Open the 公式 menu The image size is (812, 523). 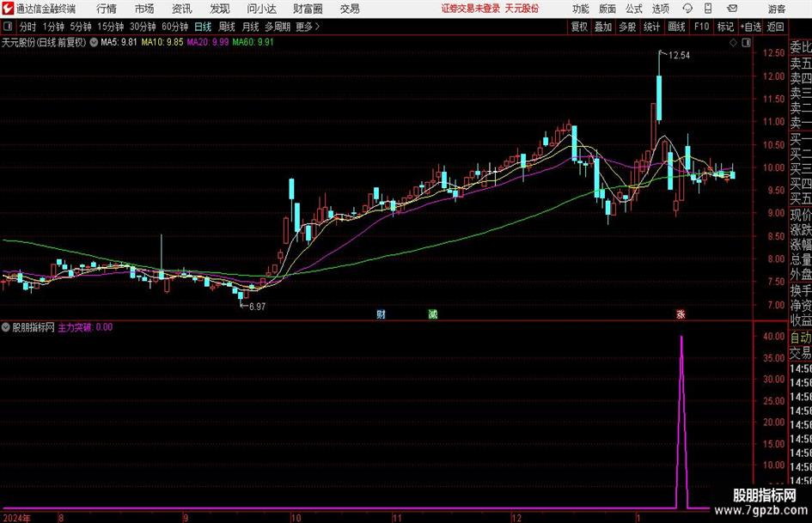634,9
